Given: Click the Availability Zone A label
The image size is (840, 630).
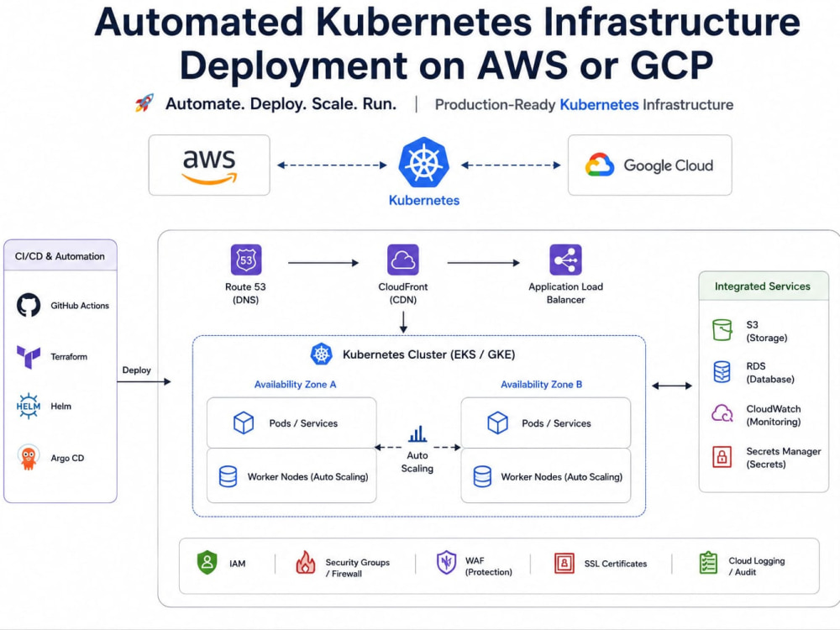Looking at the screenshot, I should (295, 384).
